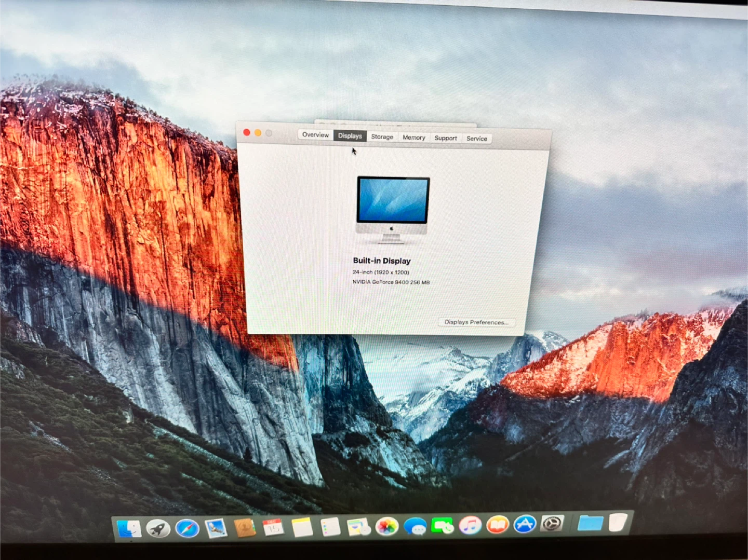Image resolution: width=748 pixels, height=560 pixels.
Task: Open iTunes music icon in dock
Action: (470, 525)
